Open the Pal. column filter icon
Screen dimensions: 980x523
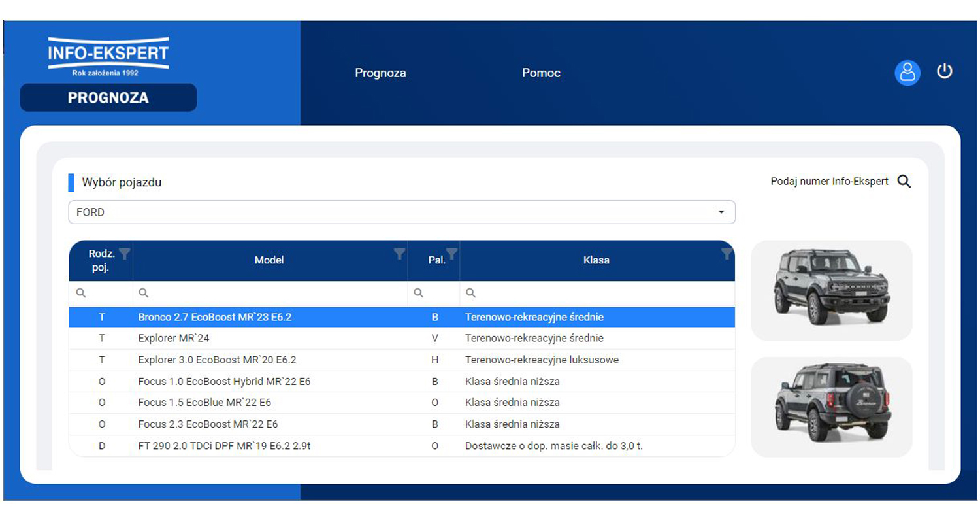451,254
